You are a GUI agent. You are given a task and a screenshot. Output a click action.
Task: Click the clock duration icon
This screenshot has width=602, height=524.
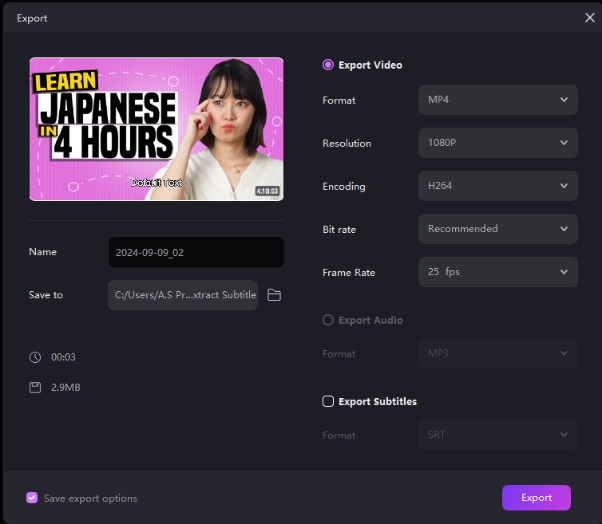pyautogui.click(x=35, y=357)
